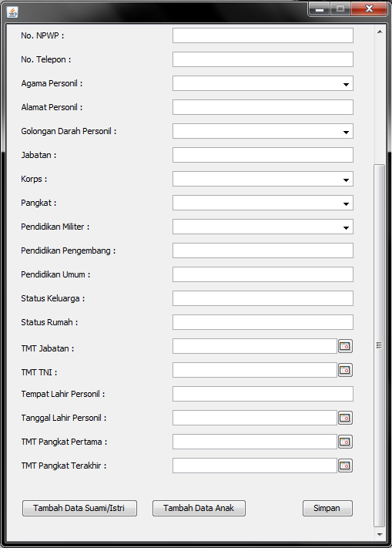
Task: Open the Pangkat combo box
Action: point(263,203)
